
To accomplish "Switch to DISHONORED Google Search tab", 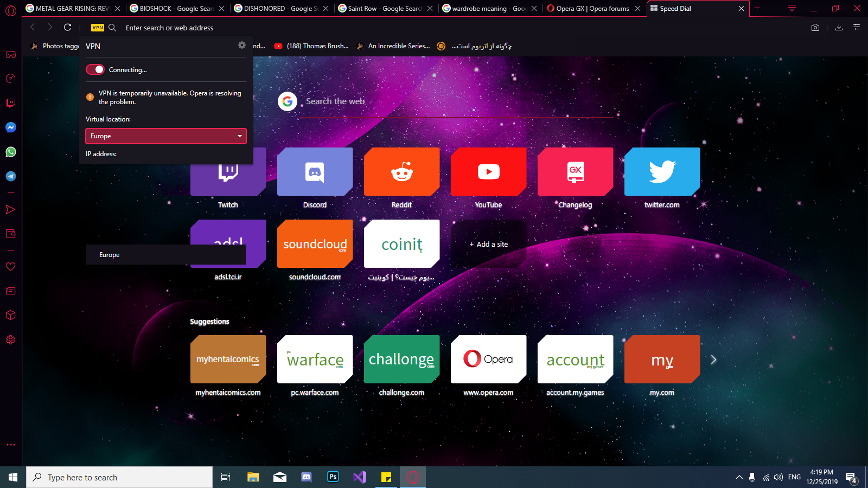I will pyautogui.click(x=282, y=9).
